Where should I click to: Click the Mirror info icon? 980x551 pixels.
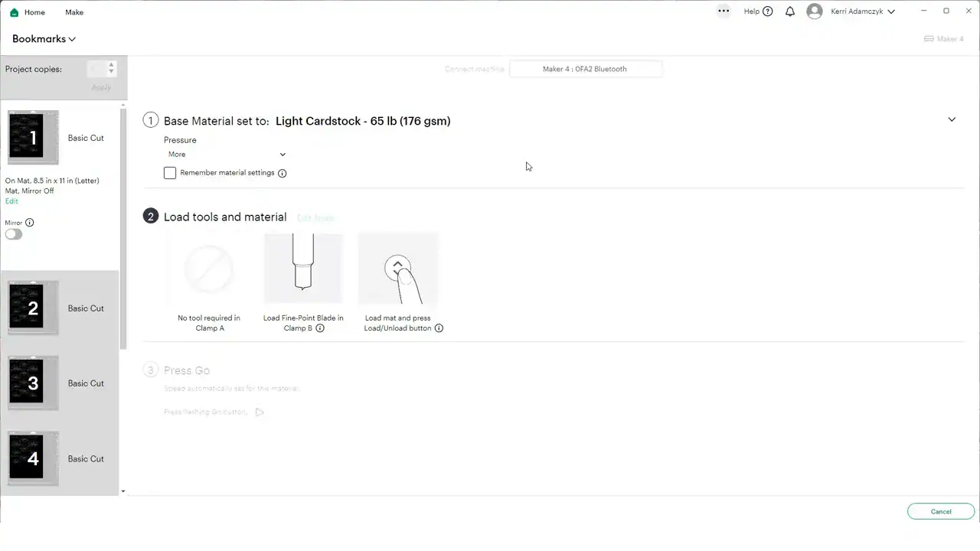coord(30,223)
